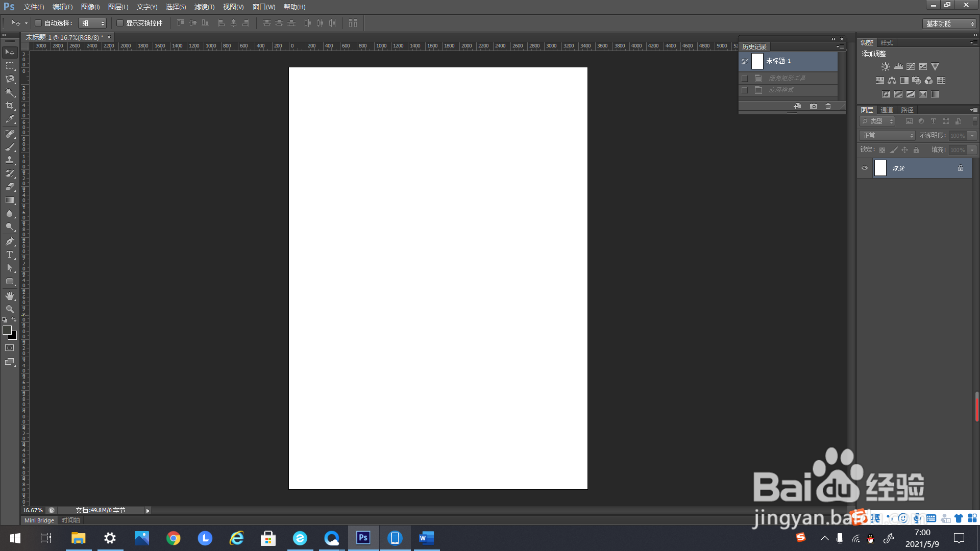Viewport: 980px width, 551px height.
Task: Select the Move tool
Action: (10, 53)
